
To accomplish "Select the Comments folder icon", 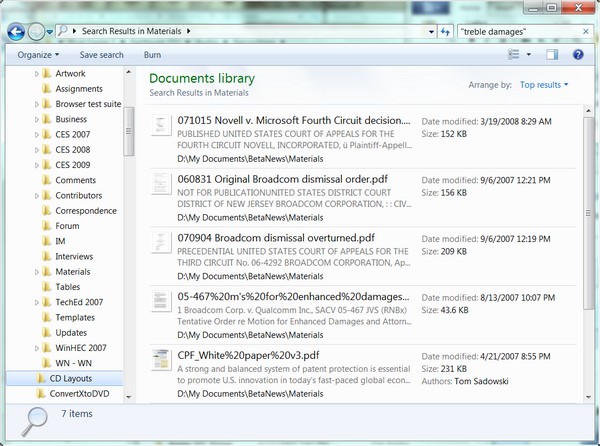I will (46, 180).
